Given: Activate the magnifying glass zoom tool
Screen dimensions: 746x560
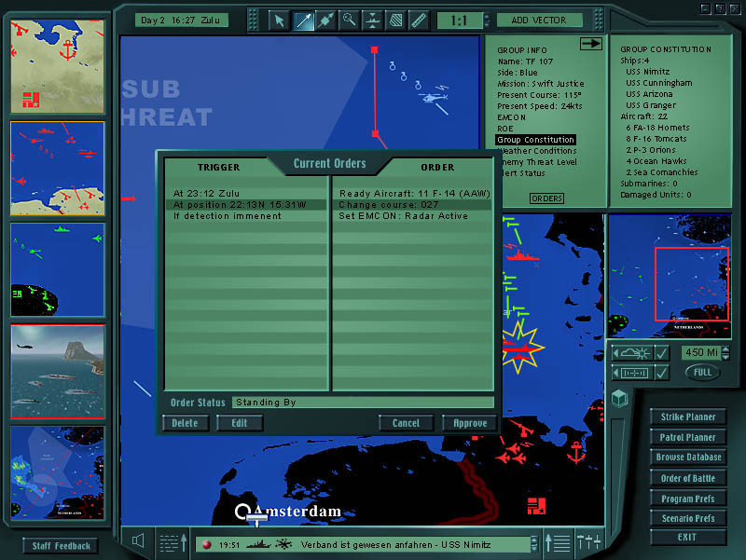Looking at the screenshot, I should tap(349, 20).
